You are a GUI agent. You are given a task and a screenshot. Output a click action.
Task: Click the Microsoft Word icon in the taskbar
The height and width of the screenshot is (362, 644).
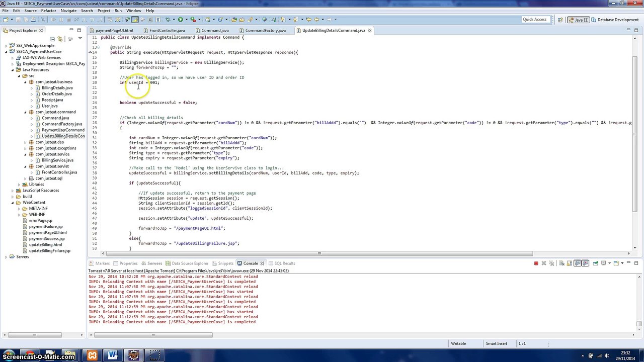pyautogui.click(x=113, y=355)
